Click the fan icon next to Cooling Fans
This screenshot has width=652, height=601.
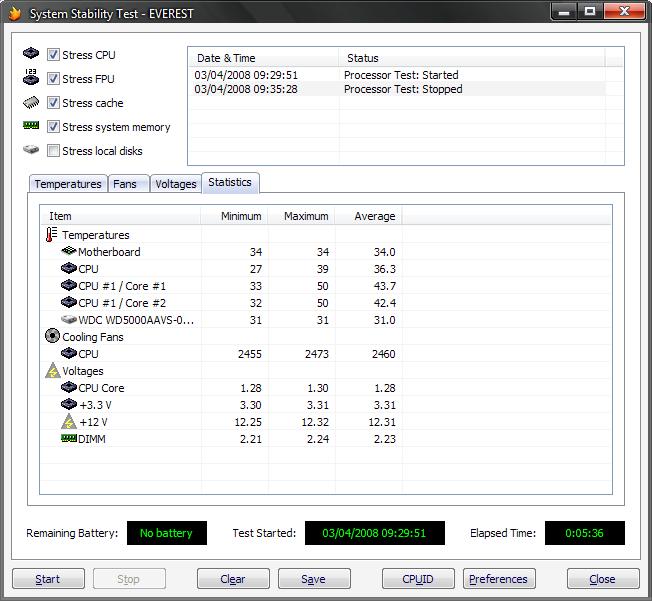pyautogui.click(x=52, y=336)
